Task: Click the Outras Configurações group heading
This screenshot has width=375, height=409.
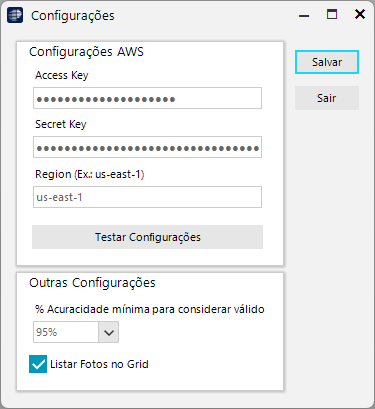Action: coord(92,283)
